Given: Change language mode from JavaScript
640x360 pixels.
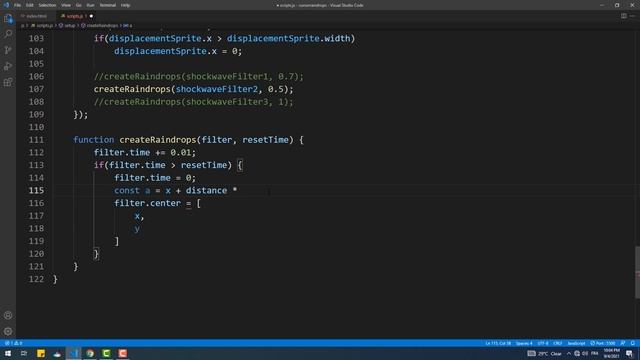Looking at the screenshot, I should [576, 343].
